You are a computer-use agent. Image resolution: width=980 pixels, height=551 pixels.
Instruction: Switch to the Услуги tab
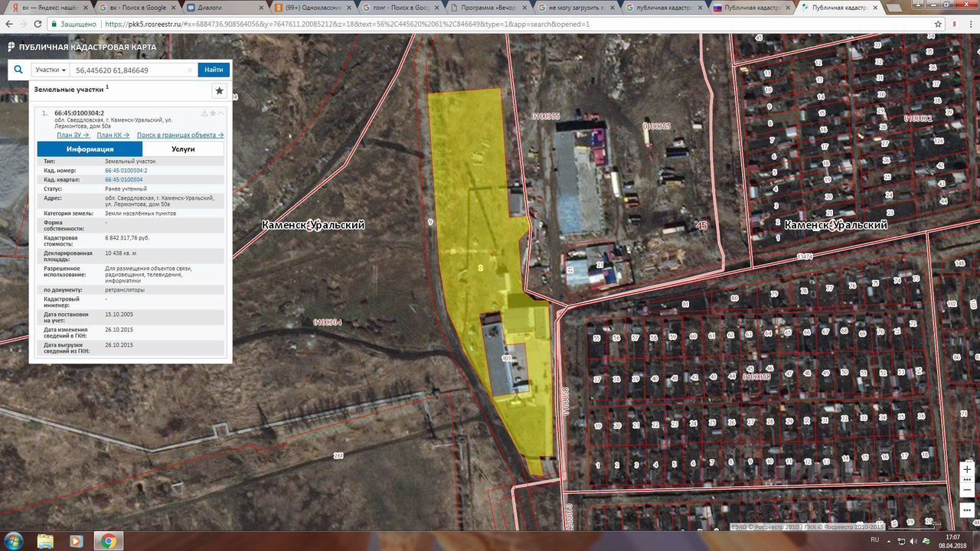(x=183, y=149)
